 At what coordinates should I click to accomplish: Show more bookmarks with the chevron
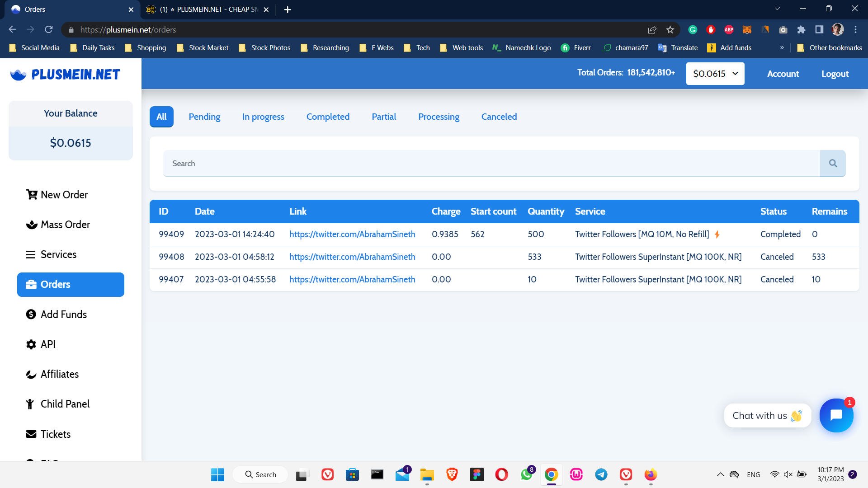[x=782, y=48]
